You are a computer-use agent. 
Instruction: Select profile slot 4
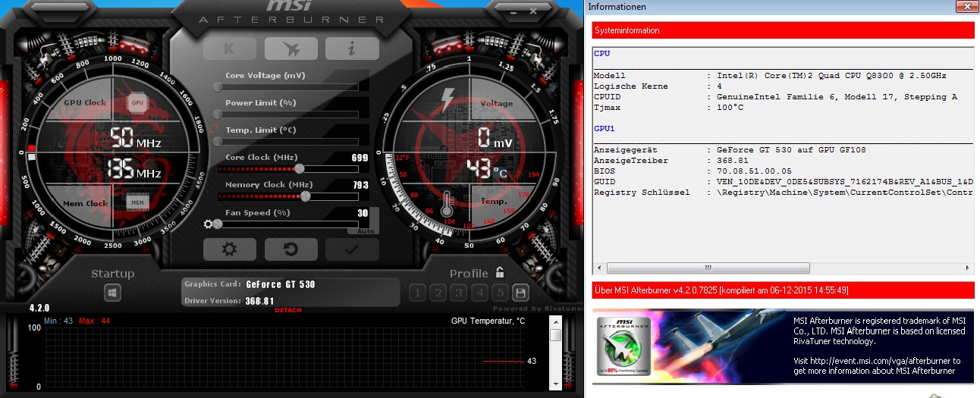(479, 293)
